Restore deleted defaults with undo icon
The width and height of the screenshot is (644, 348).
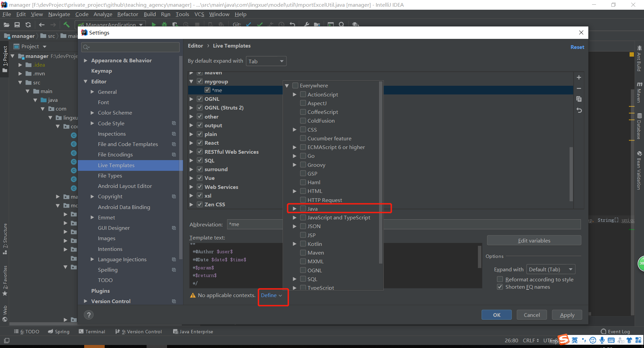[579, 110]
